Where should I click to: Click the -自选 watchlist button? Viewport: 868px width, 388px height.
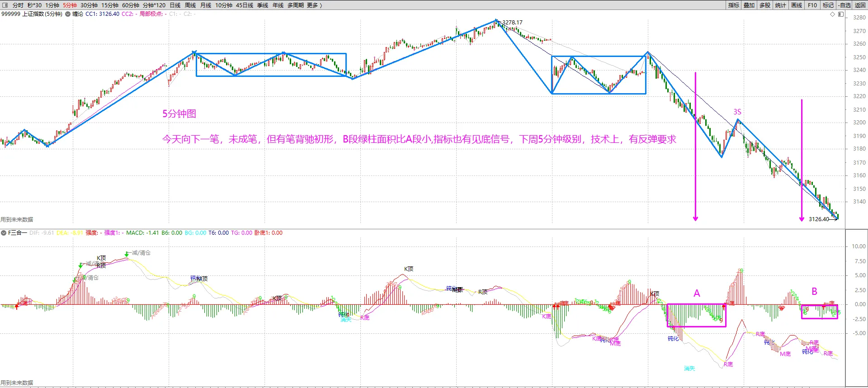[x=844, y=5]
